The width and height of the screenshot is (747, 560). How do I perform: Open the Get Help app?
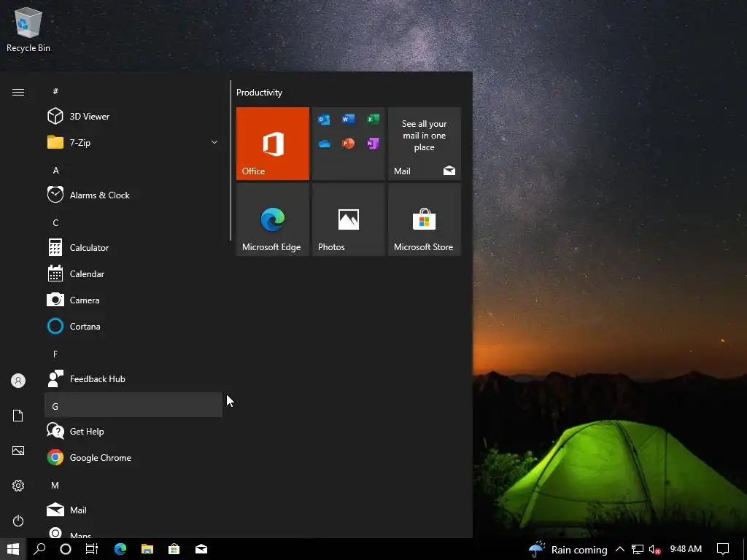tap(133, 431)
